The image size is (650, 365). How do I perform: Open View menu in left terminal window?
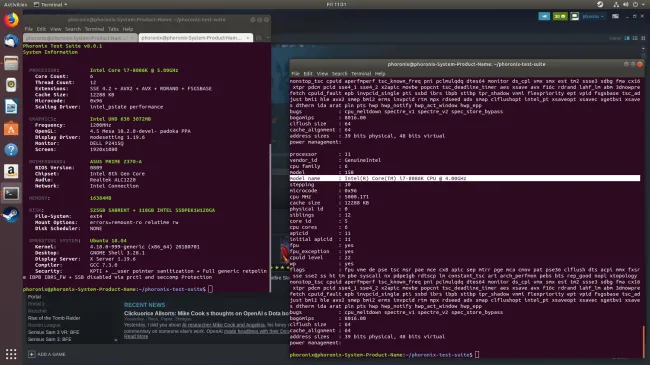coord(56,29)
